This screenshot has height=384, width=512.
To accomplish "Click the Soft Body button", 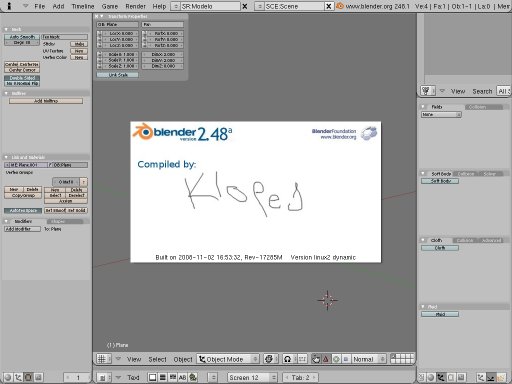I will coord(440,181).
